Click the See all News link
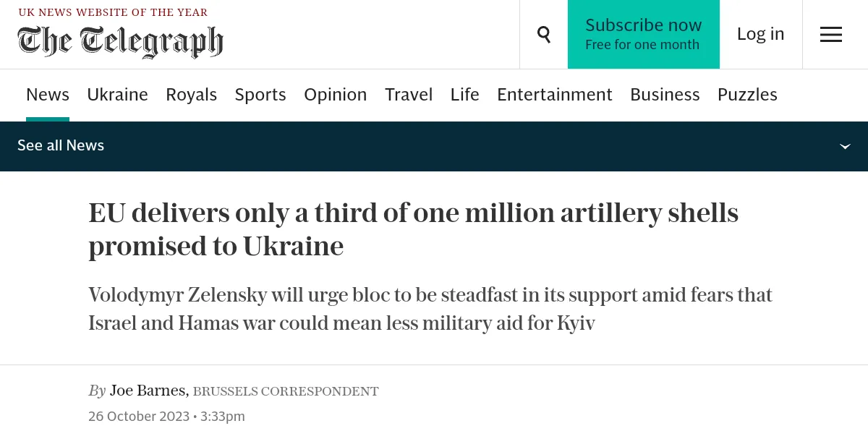 tap(61, 145)
